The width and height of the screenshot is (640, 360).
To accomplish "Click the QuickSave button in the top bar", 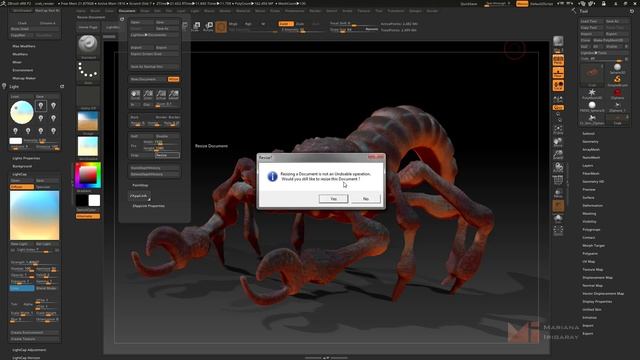I will coord(469,4).
